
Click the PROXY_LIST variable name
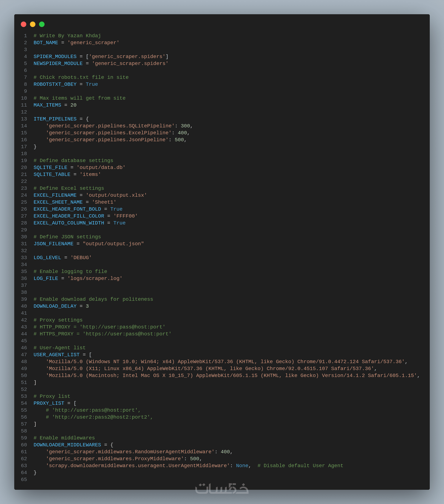[x=49, y=403]
